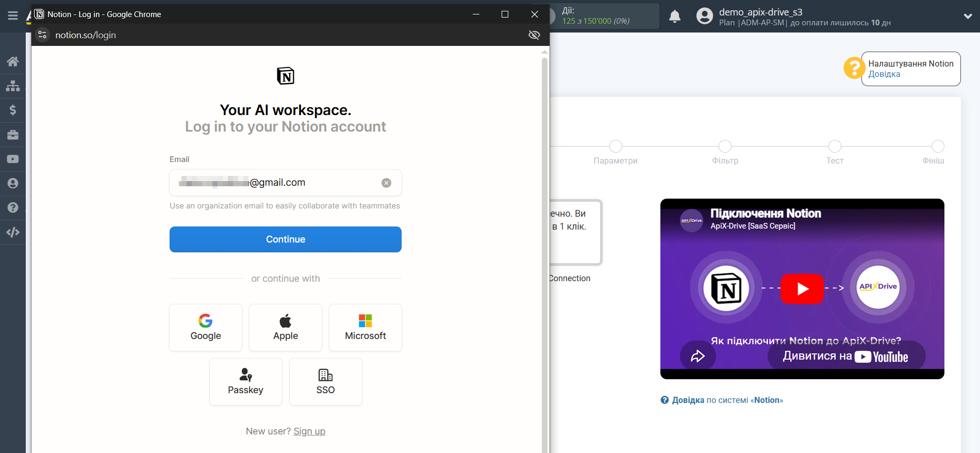
Task: Log in using Passkey
Action: [246, 382]
